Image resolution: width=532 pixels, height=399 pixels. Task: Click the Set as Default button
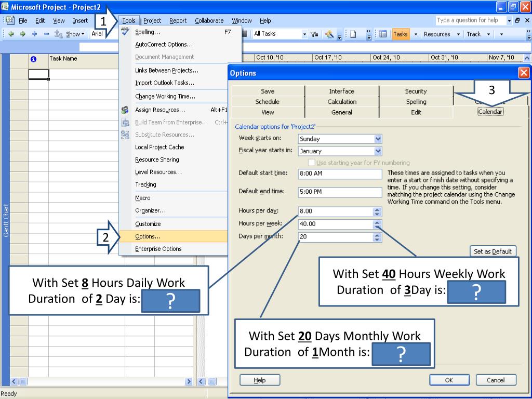pos(493,251)
